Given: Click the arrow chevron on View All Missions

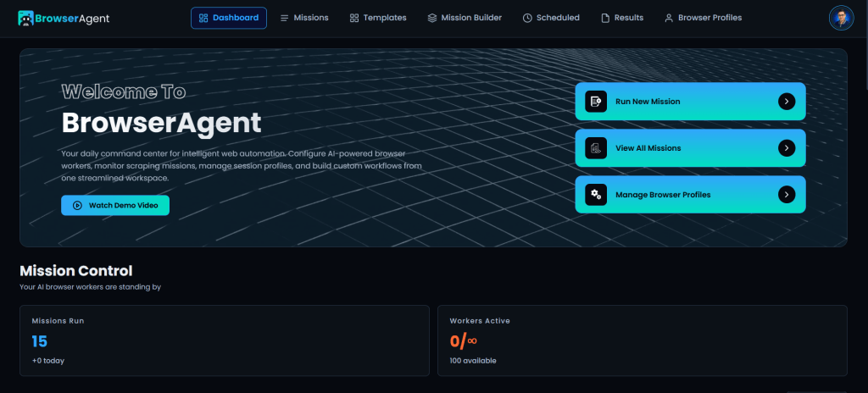Looking at the screenshot, I should [x=787, y=147].
